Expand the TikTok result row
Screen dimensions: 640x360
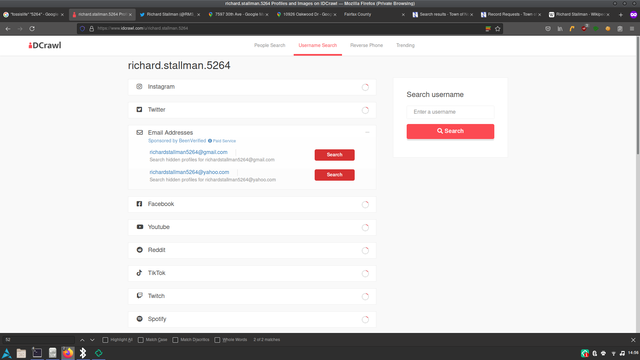[252, 273]
